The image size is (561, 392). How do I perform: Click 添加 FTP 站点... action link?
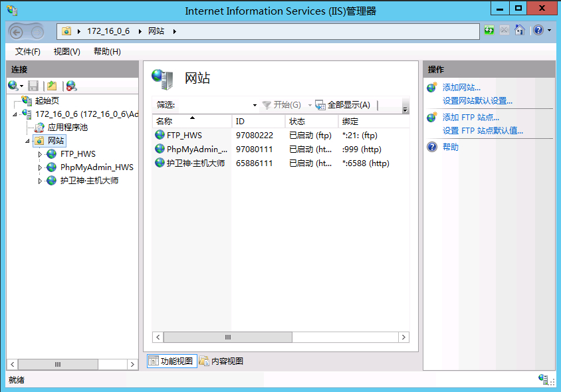(x=471, y=118)
